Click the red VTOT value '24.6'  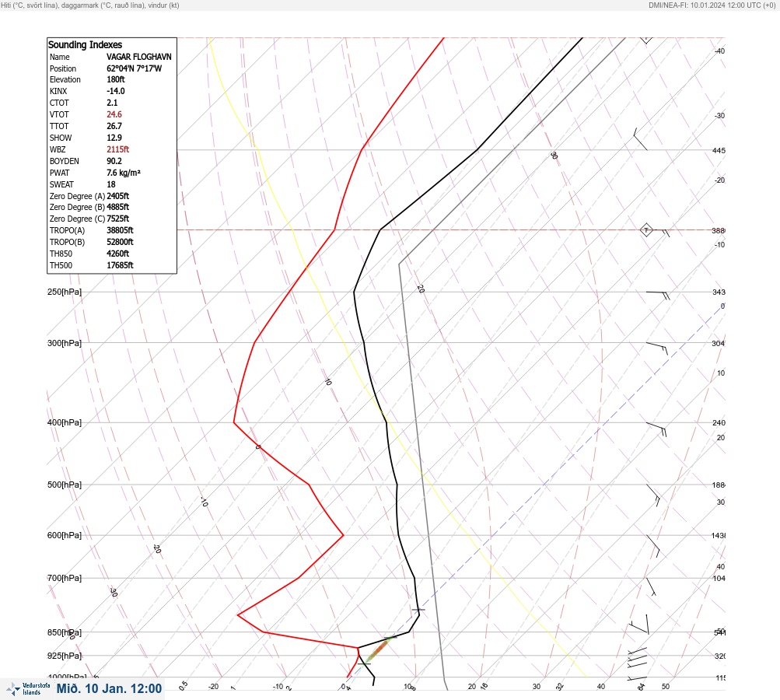coord(114,114)
